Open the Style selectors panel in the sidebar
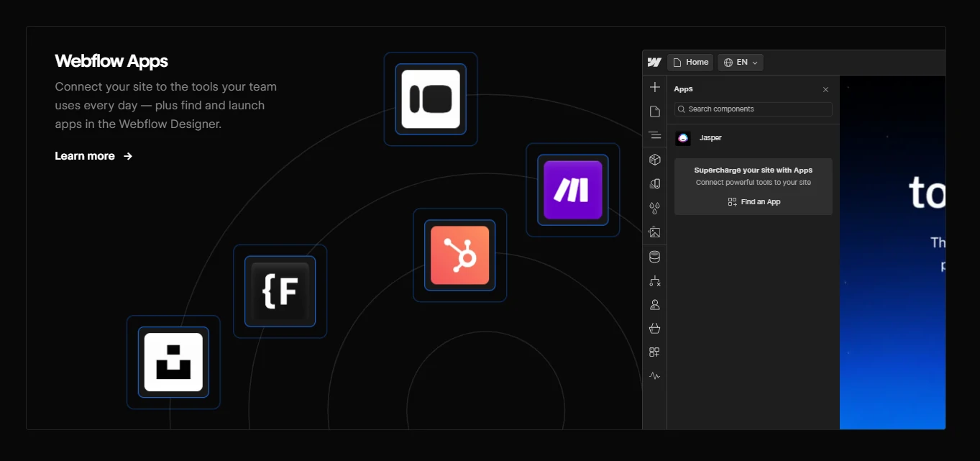This screenshot has width=980, height=461. click(x=654, y=184)
